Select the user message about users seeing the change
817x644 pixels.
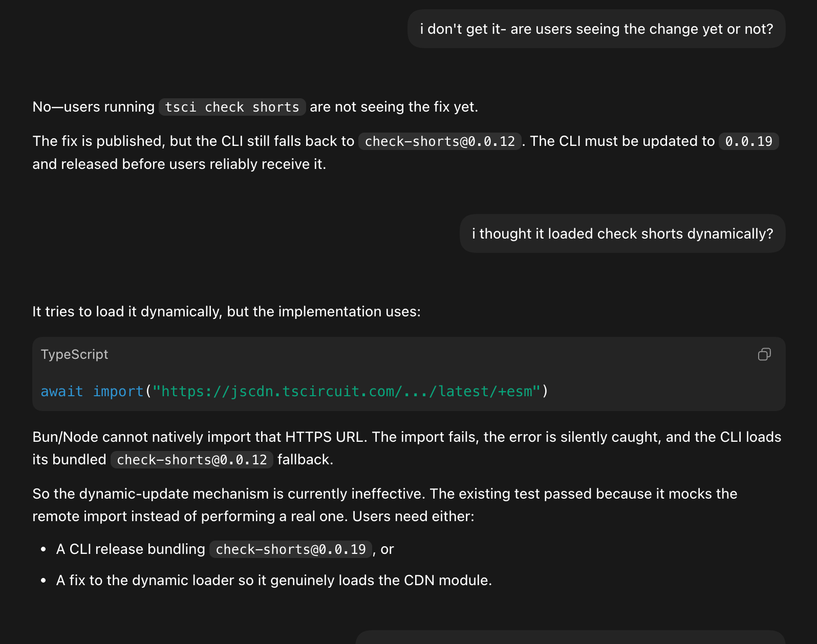596,29
